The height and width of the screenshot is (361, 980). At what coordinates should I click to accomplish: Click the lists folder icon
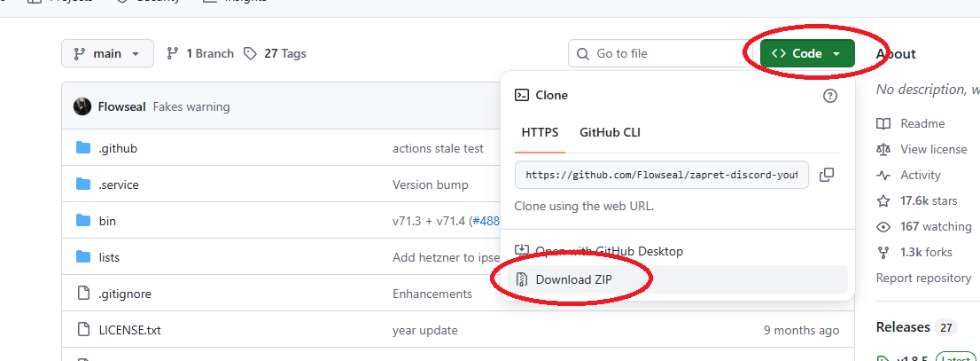click(x=83, y=257)
